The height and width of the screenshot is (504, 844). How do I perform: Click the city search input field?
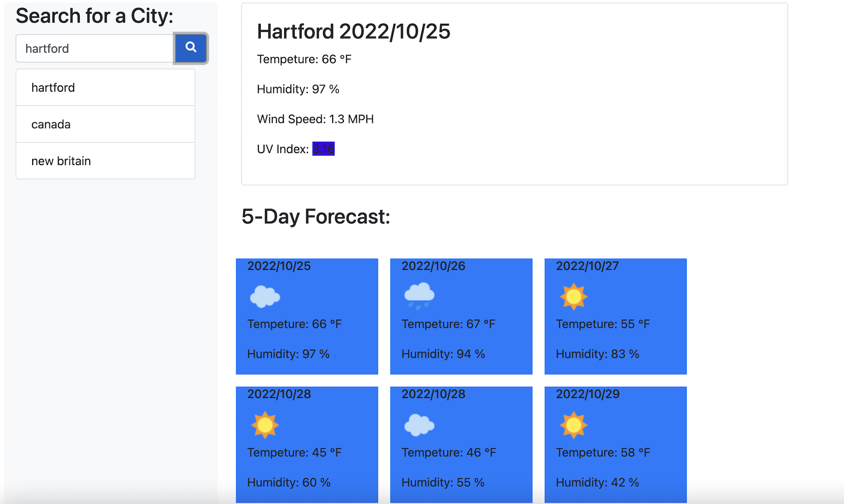point(94,48)
